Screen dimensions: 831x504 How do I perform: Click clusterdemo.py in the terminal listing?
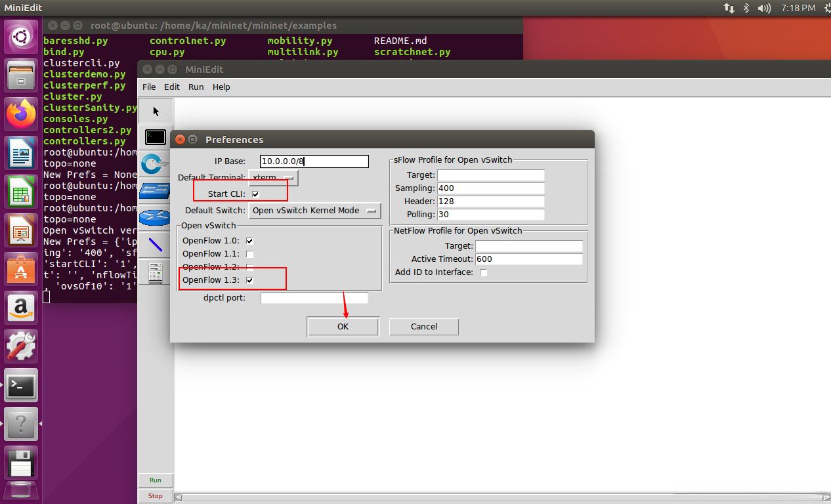(84, 74)
